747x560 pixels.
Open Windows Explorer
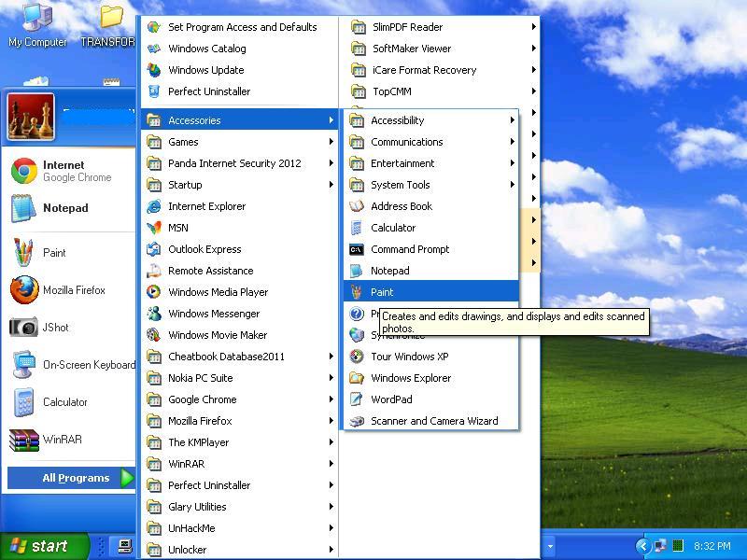click(x=430, y=378)
